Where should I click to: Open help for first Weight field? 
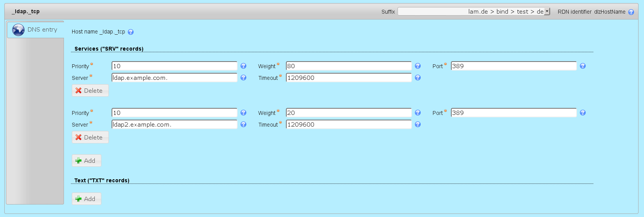coord(418,66)
